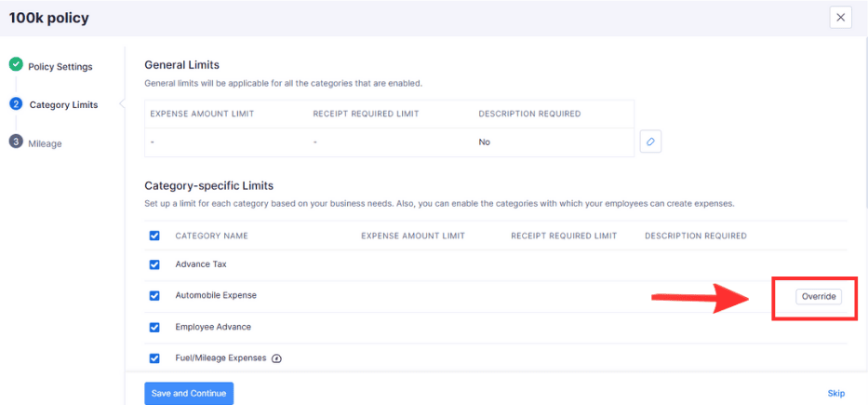Image resolution: width=868 pixels, height=405 pixels.
Task: Disable the Employee Advance category checkbox
Action: pos(154,328)
